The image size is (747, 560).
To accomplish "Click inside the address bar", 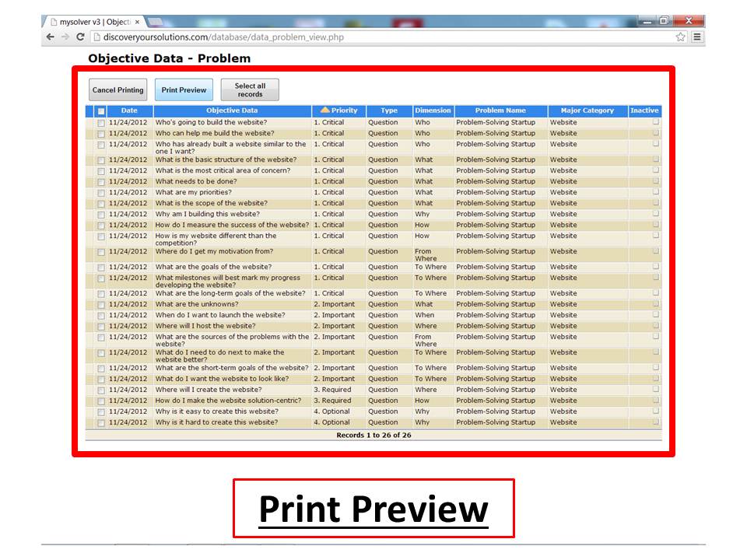I will click(311, 36).
